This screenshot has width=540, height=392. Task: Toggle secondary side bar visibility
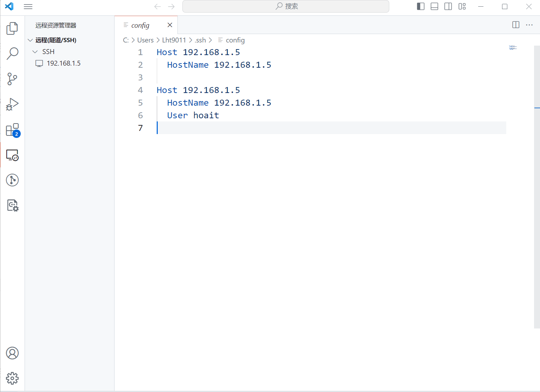[x=448, y=6]
